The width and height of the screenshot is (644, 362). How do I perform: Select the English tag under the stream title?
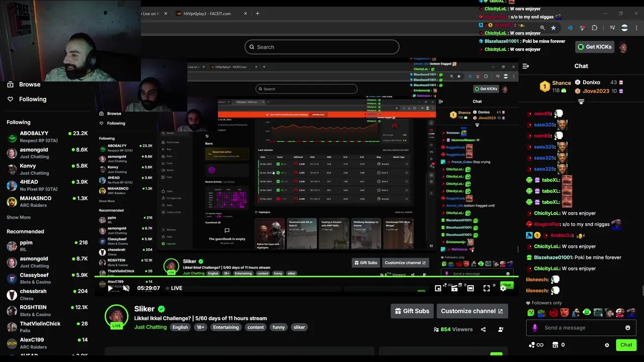coord(180,327)
